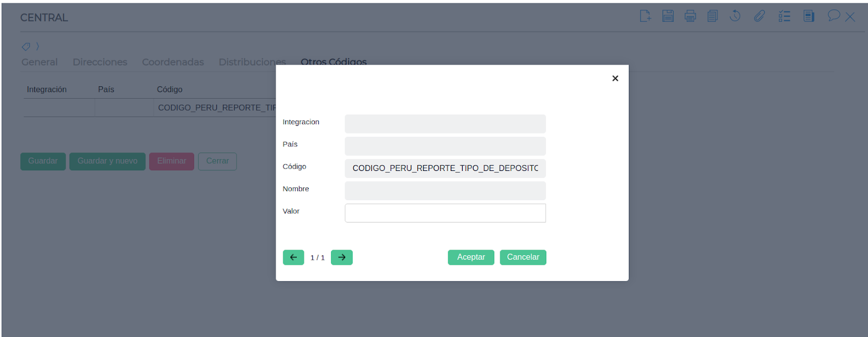Open the speech bubble comments icon
868x337 pixels.
click(x=834, y=16)
